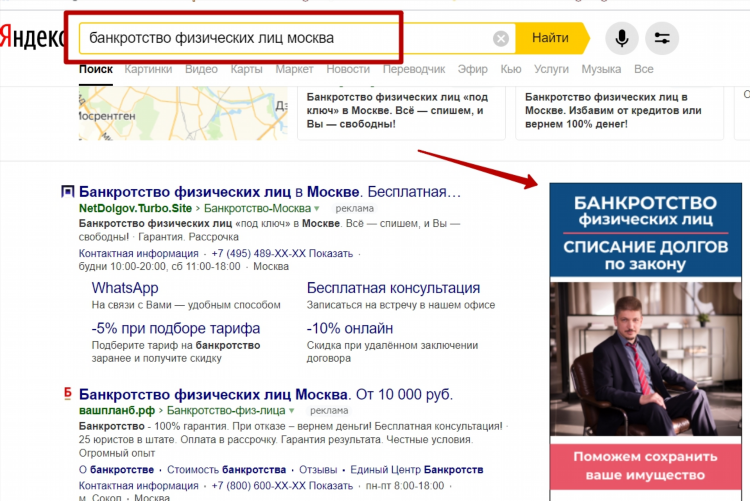Open the WhatsApp sitelink
750x501 pixels.
125,288
